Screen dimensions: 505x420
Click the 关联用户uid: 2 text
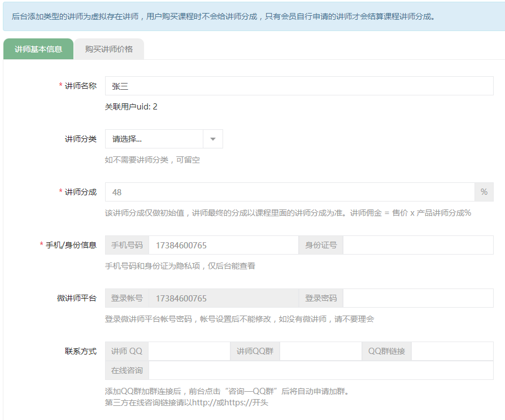pyautogui.click(x=131, y=107)
